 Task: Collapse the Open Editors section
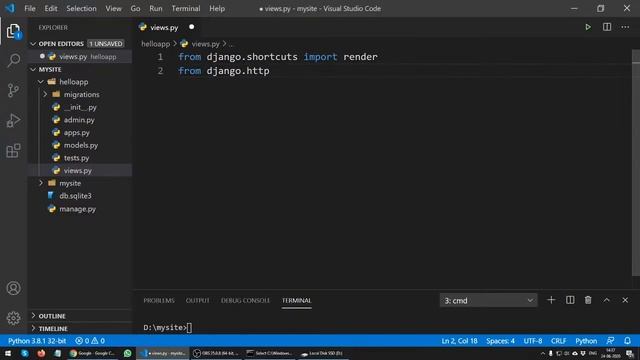[33, 44]
